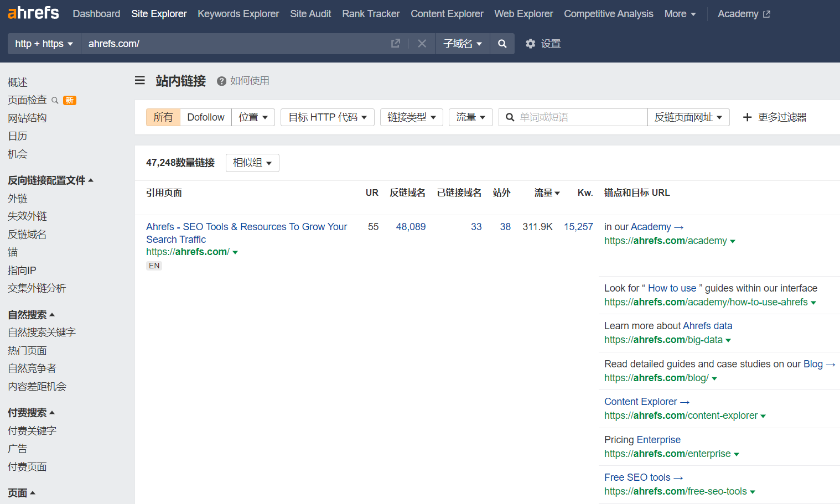
Task: Open 反链域名 in the sidebar
Action: [x=27, y=235]
